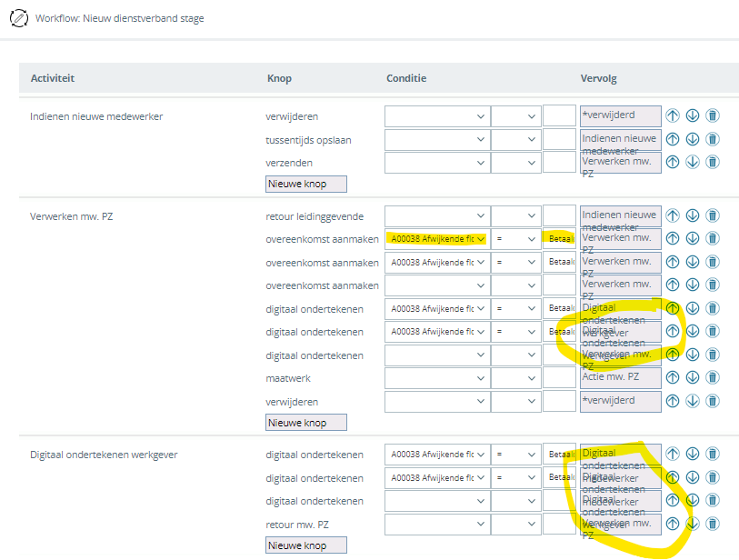Move the tussentijds opslaan row down

pos(693,139)
